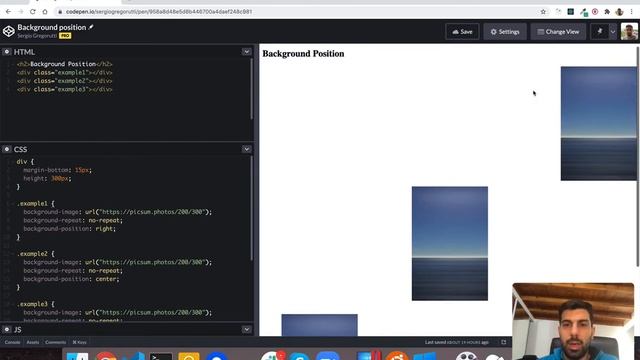Click the '.example3 {' selector line
This screenshot has height=360, width=640.
tap(36, 304)
